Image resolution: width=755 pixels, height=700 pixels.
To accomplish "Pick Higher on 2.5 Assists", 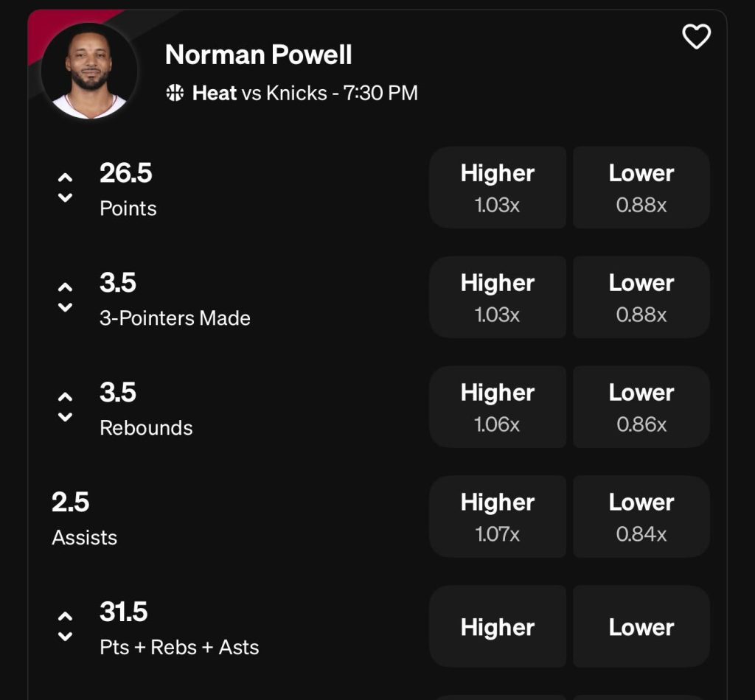I will click(x=498, y=516).
